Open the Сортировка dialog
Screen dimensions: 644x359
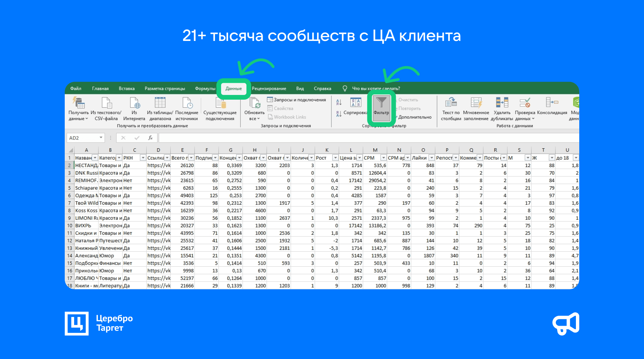[356, 103]
